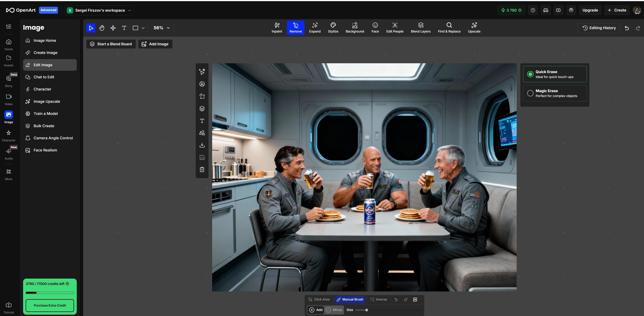
Task: Click the Upscale tool icon
Action: pyautogui.click(x=474, y=27)
